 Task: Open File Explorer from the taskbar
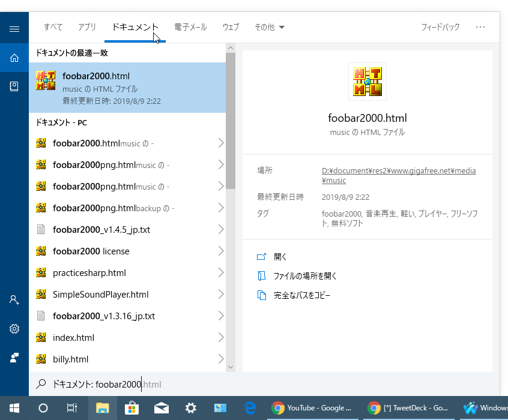[x=102, y=408]
